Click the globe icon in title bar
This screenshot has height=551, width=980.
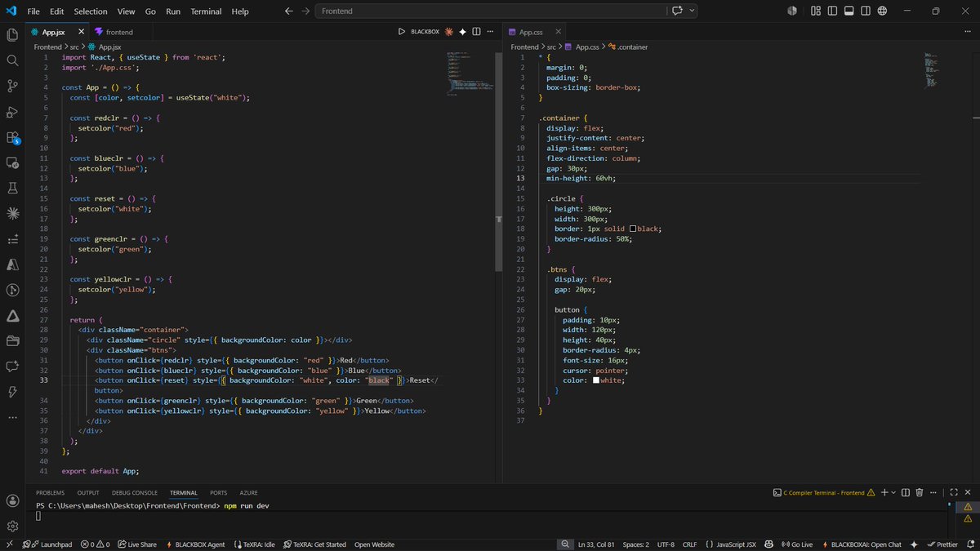[x=882, y=11]
